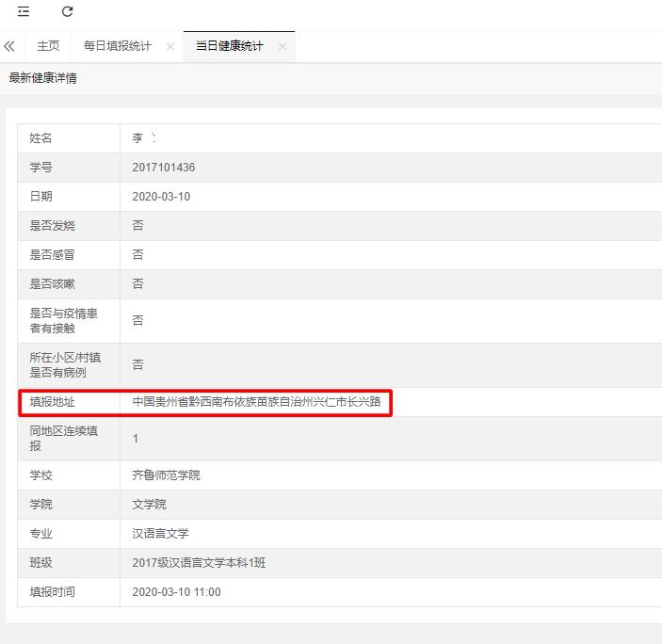Click the 齐鲁师范学院 school value

[166, 475]
